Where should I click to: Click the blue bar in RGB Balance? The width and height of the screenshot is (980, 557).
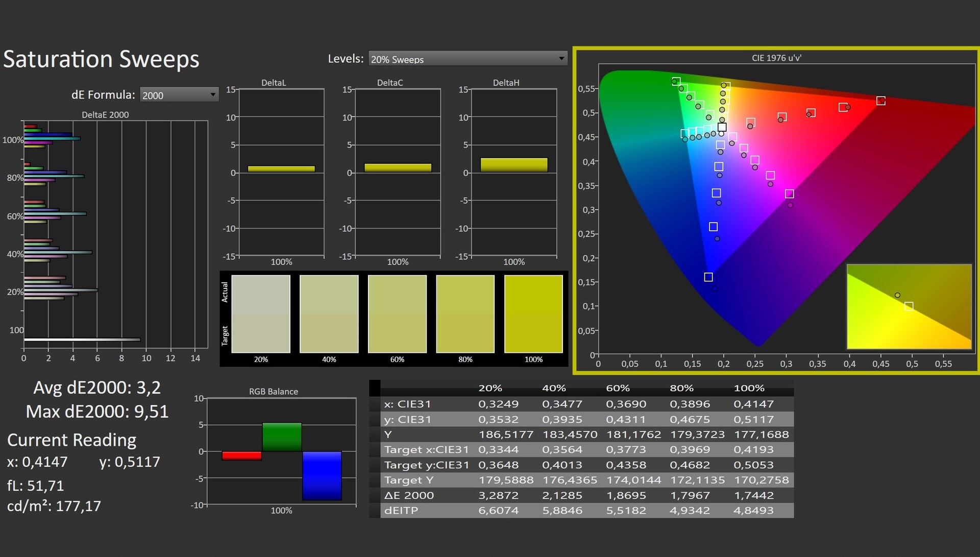(322, 475)
